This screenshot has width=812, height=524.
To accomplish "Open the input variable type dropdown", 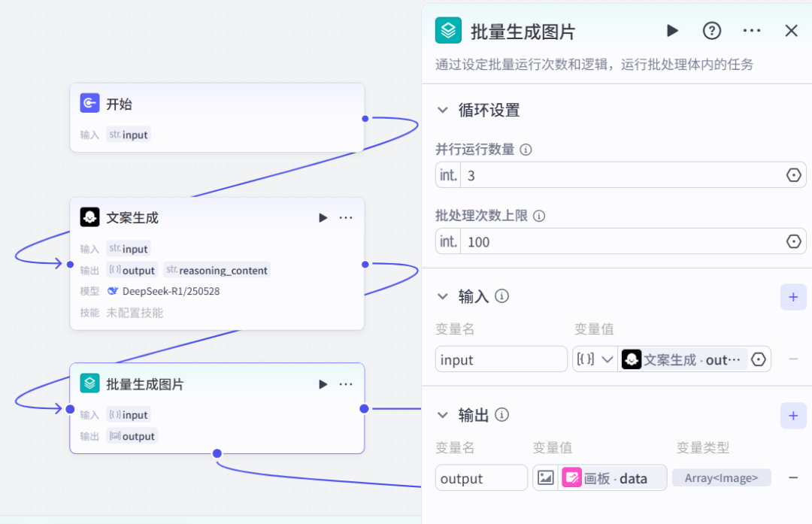I will [595, 359].
